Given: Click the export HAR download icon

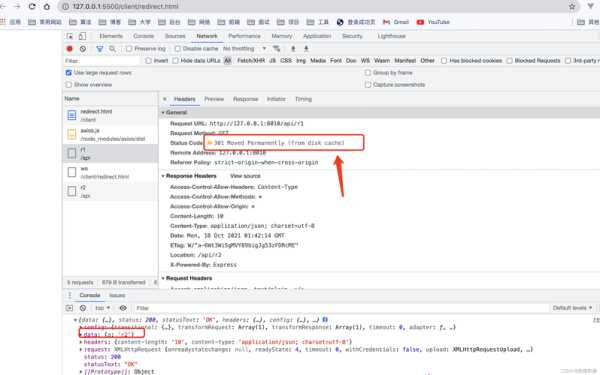Looking at the screenshot, I should point(306,49).
